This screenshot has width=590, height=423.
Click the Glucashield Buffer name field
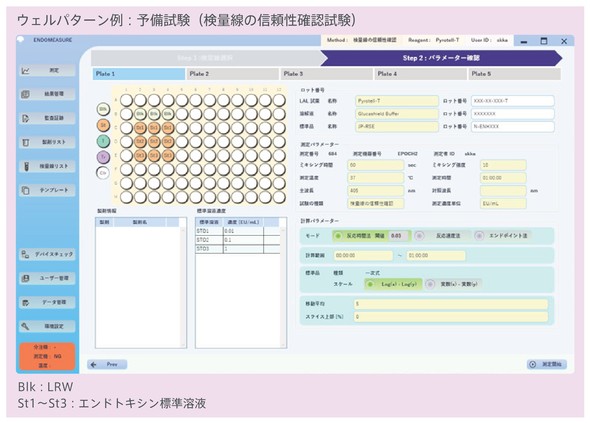point(397,114)
